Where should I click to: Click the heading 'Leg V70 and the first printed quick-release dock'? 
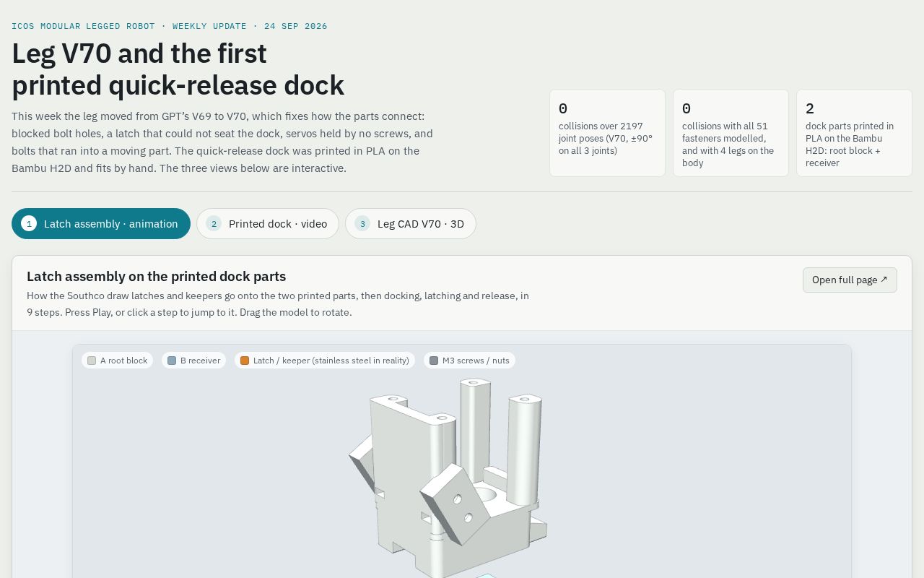(178, 69)
